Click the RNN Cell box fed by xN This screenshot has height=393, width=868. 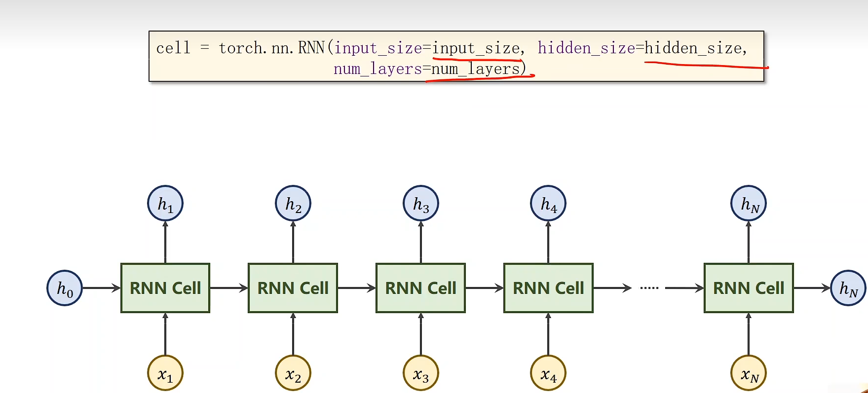coord(749,288)
